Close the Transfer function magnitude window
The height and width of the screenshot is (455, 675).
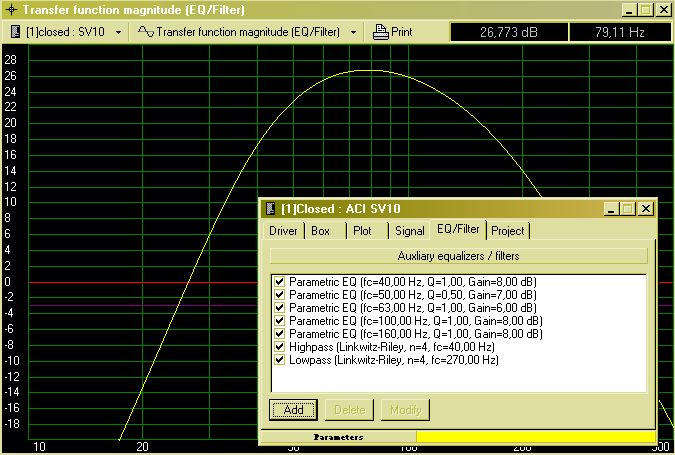[x=664, y=9]
